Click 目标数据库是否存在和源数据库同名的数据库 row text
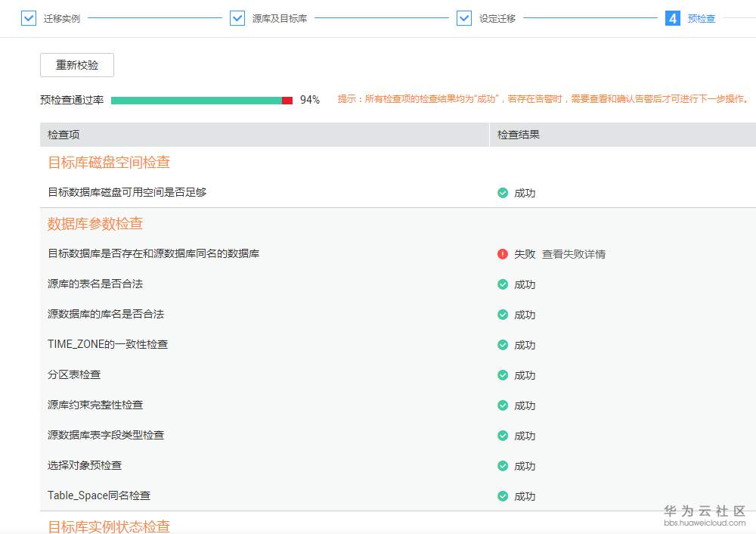This screenshot has width=756, height=534. (x=153, y=253)
